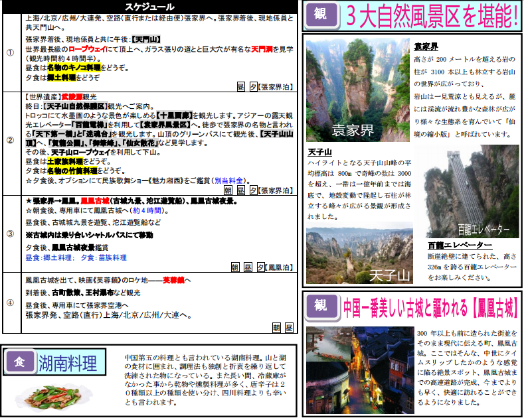Click the underlined 天子山 heading
This screenshot has height=420, width=524.
click(x=319, y=152)
